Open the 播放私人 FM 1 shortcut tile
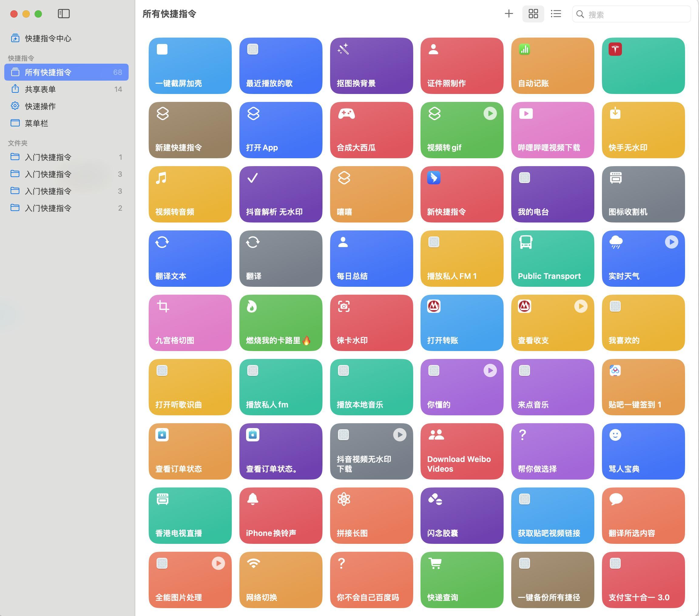This screenshot has height=616, width=699. coord(462,258)
